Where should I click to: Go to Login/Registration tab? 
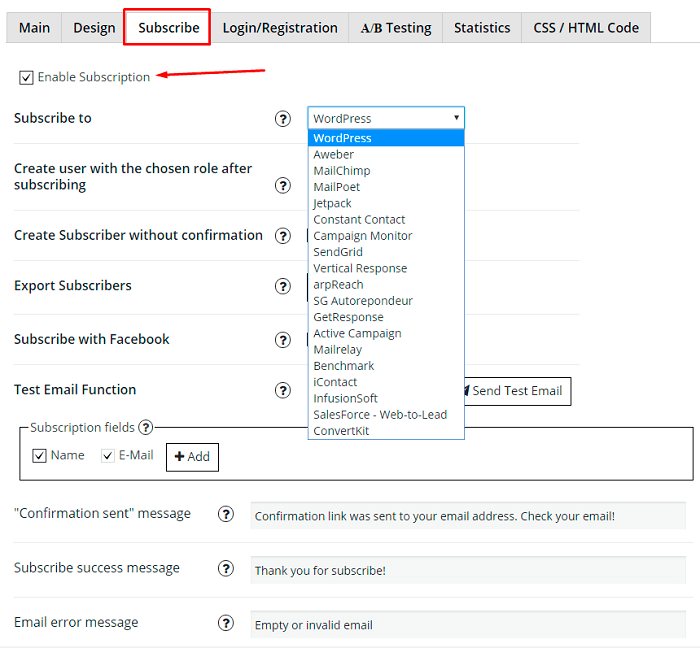point(280,28)
